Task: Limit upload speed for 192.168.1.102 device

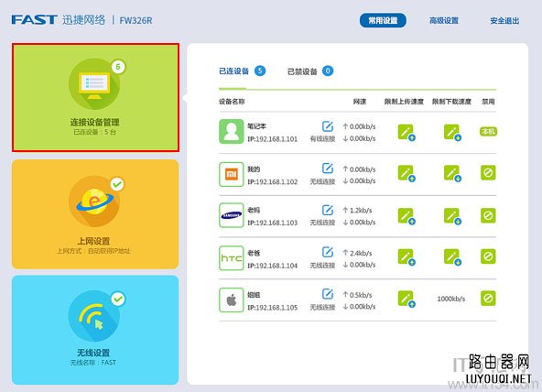Action: pos(406,173)
